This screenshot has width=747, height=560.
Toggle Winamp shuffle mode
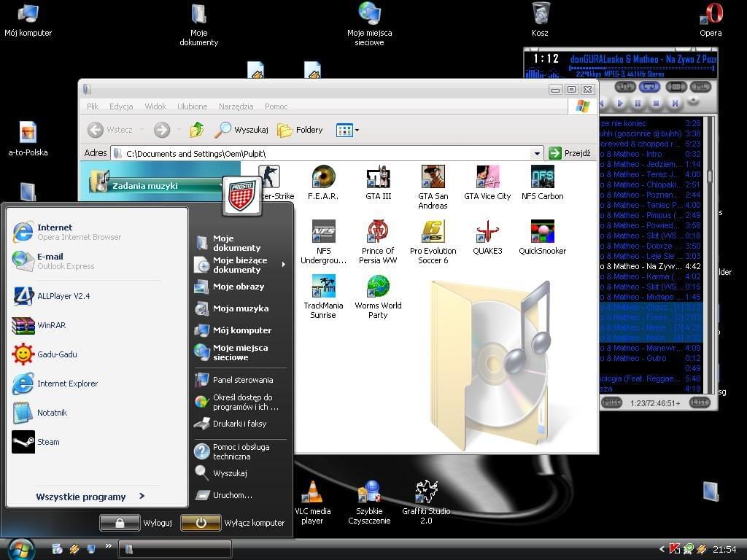point(625,87)
